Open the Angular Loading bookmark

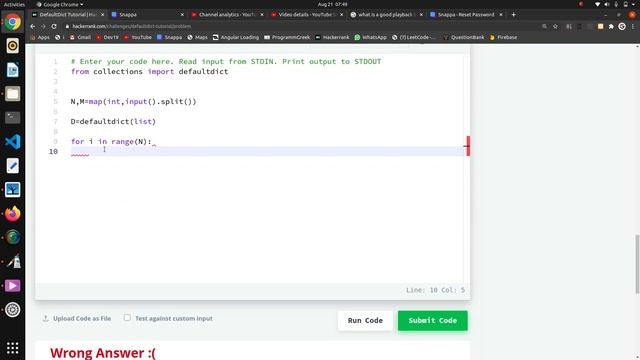(236, 37)
